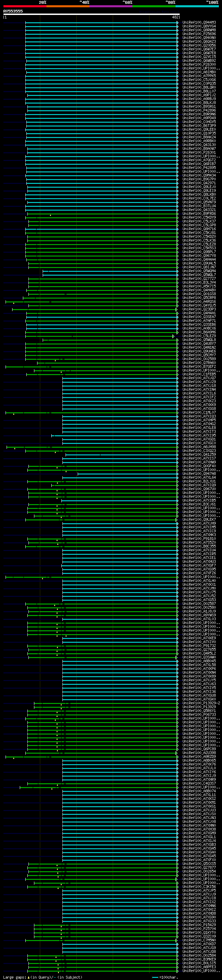Image resolution: width=222 pixels, height=980 pixels.
Task: Click the =100char. scale legend
Action: [x=165, y=977]
